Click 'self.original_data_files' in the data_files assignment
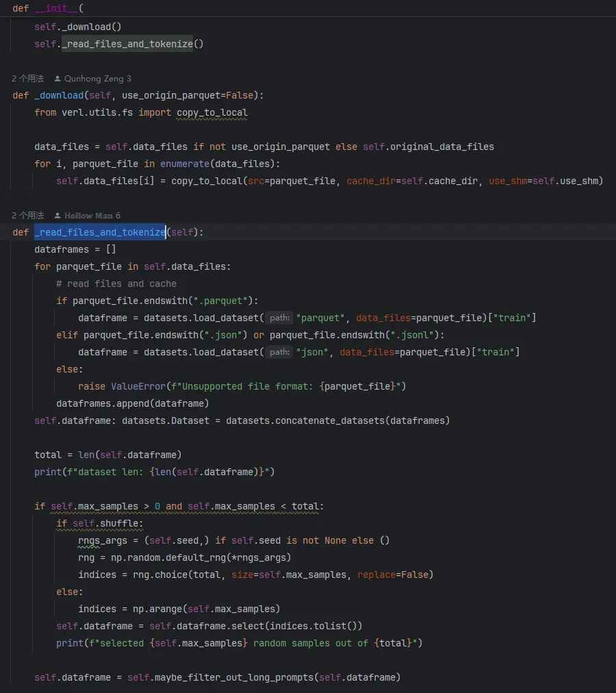 click(428, 147)
